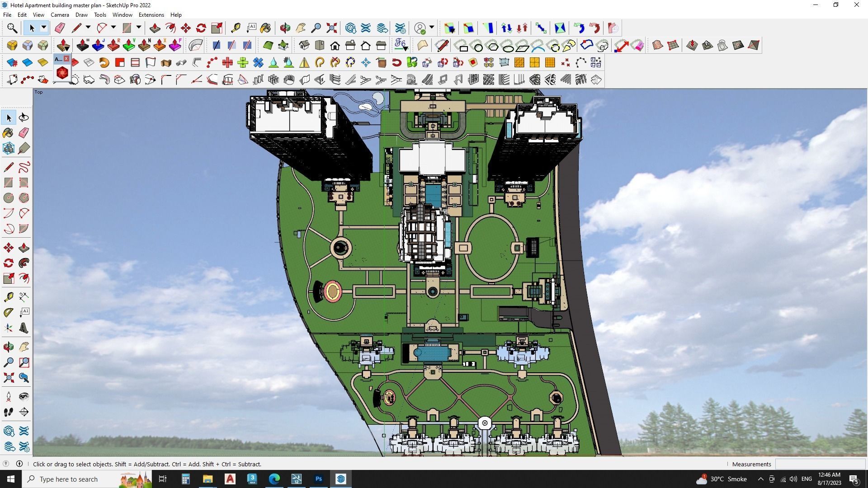Click the Measurements input box
Image resolution: width=868 pixels, height=488 pixels.
coord(820,464)
